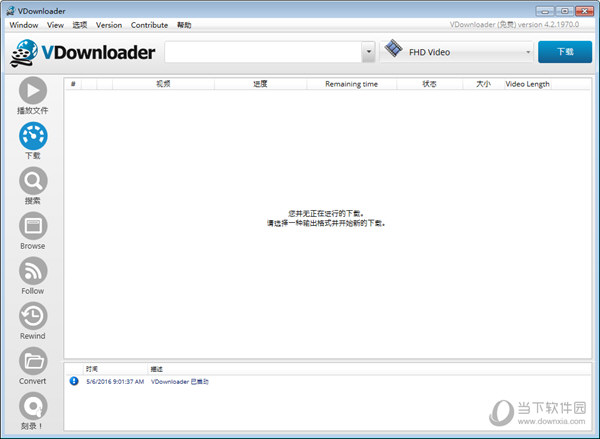Viewport: 600px width, 439px height.
Task: Close the VDownloader window
Action: click(584, 11)
